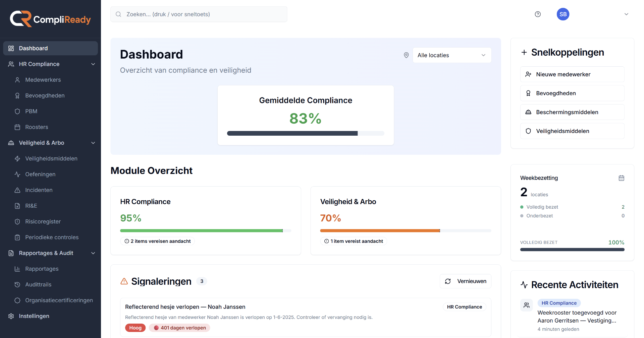Image resolution: width=644 pixels, height=338 pixels.
Task: Open Periodieke controles in the sidebar
Action: point(50,237)
